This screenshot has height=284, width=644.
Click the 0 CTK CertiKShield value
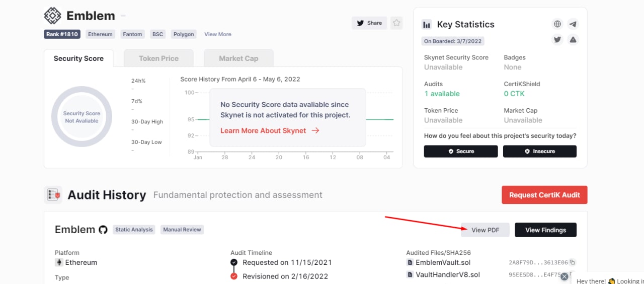pyautogui.click(x=514, y=94)
